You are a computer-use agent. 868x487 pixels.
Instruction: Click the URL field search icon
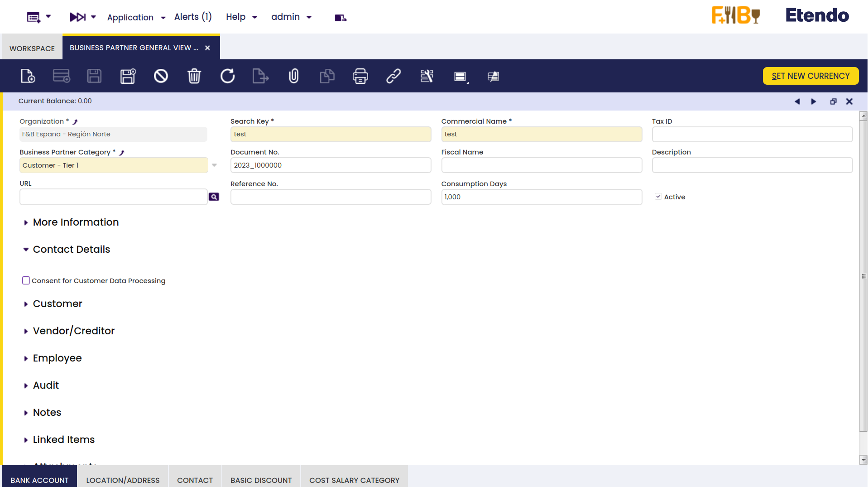(214, 197)
